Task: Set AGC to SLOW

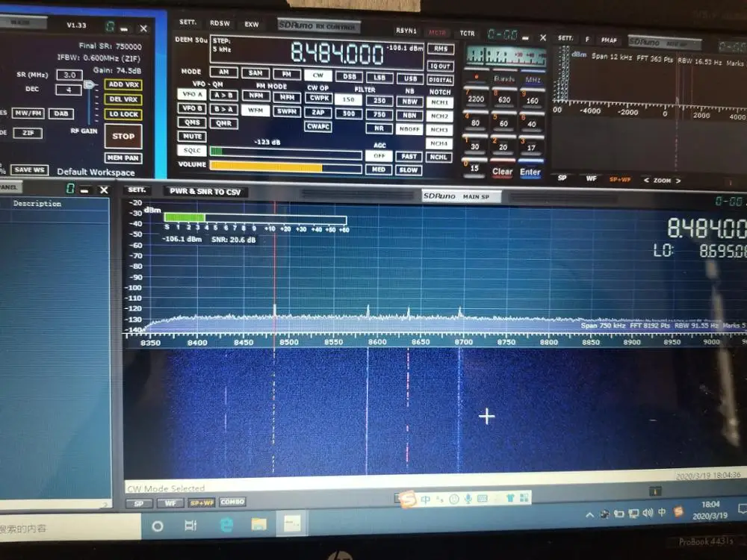Action: point(409,170)
